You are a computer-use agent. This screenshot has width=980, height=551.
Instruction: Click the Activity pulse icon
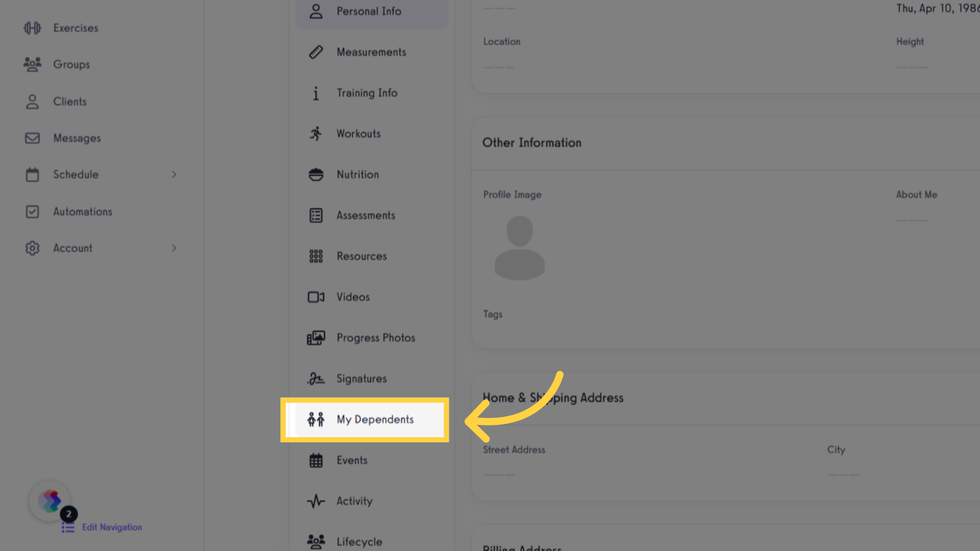(316, 501)
